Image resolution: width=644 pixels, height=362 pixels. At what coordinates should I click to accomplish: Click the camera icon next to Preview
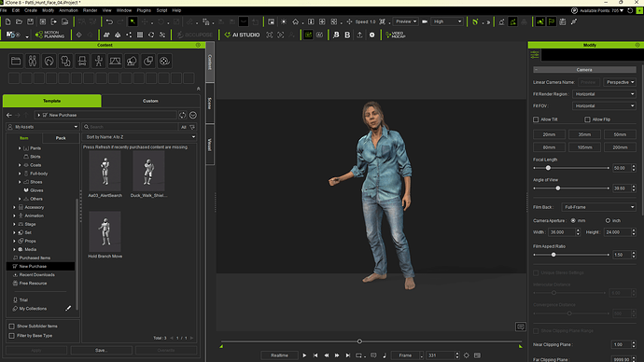click(425, 21)
